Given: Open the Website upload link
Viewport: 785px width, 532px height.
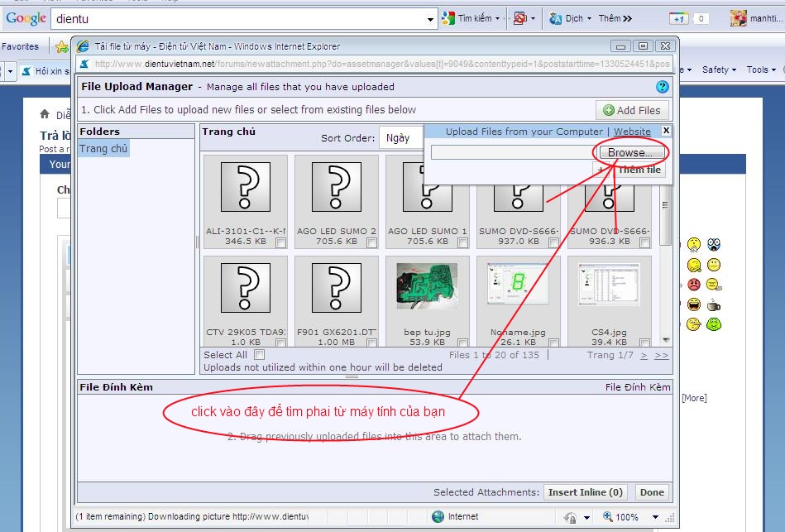Looking at the screenshot, I should (x=632, y=132).
